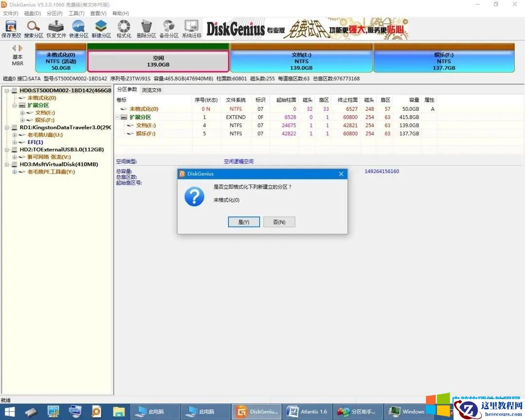
Task: Select 老毛桃PE工具盘(Y:) tree item
Action: coord(51,172)
